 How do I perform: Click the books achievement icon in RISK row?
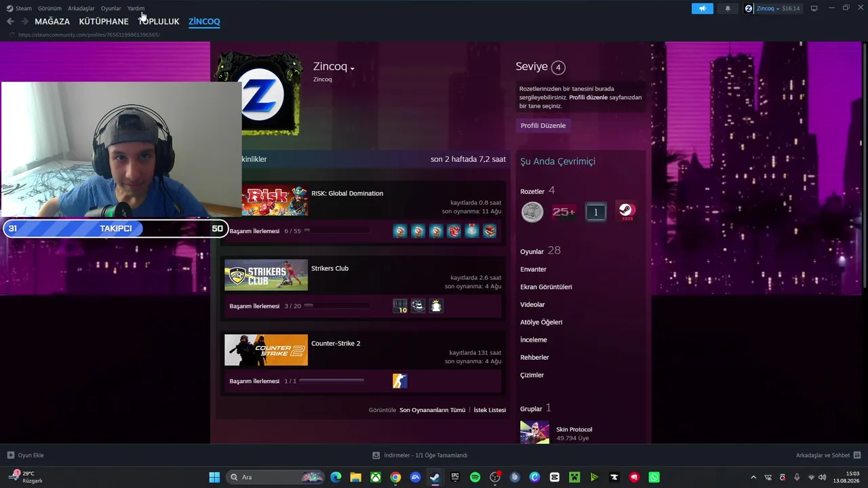tap(490, 231)
